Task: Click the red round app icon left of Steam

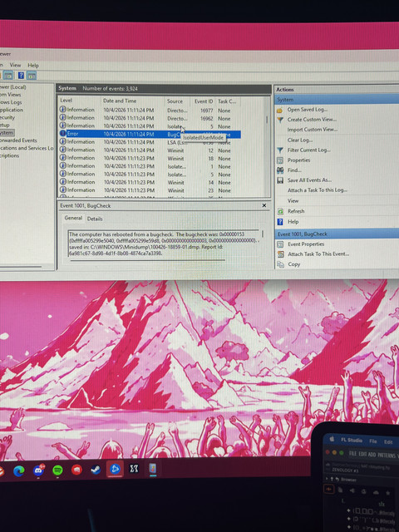Action: (x=76, y=470)
